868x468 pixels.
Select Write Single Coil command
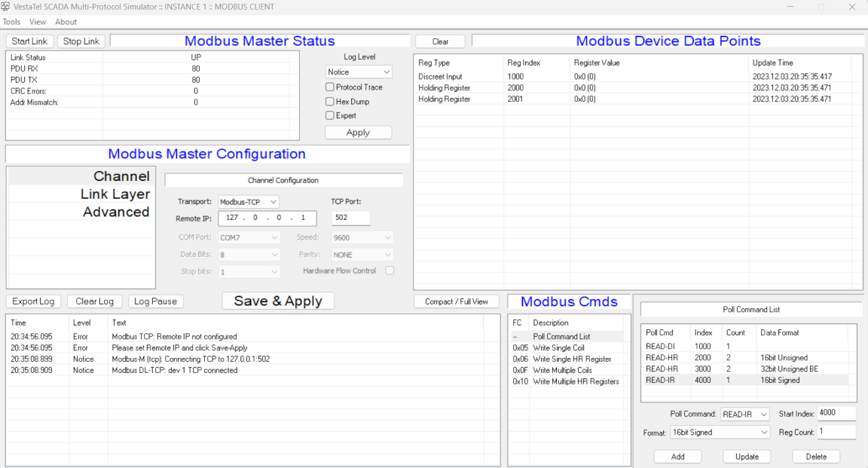point(558,348)
